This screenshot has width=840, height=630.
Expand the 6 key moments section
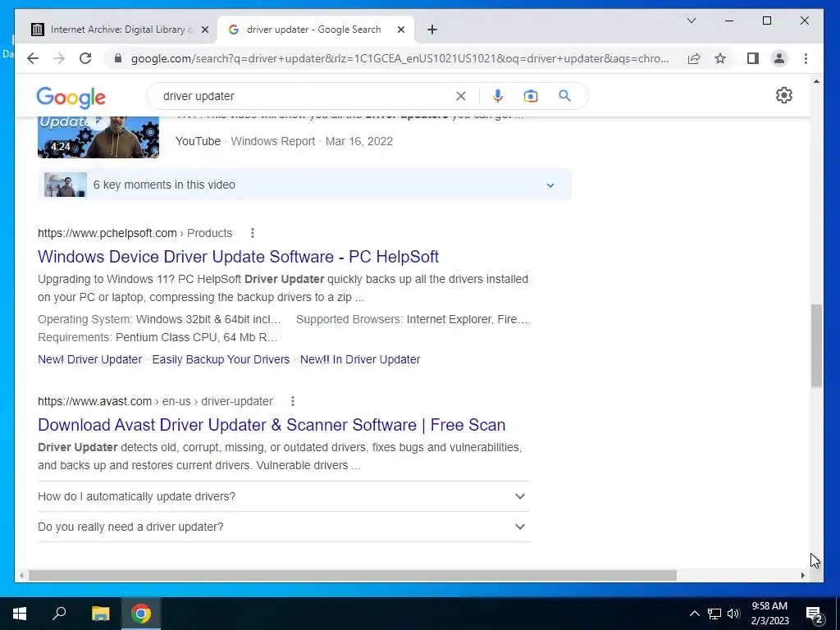click(305, 185)
